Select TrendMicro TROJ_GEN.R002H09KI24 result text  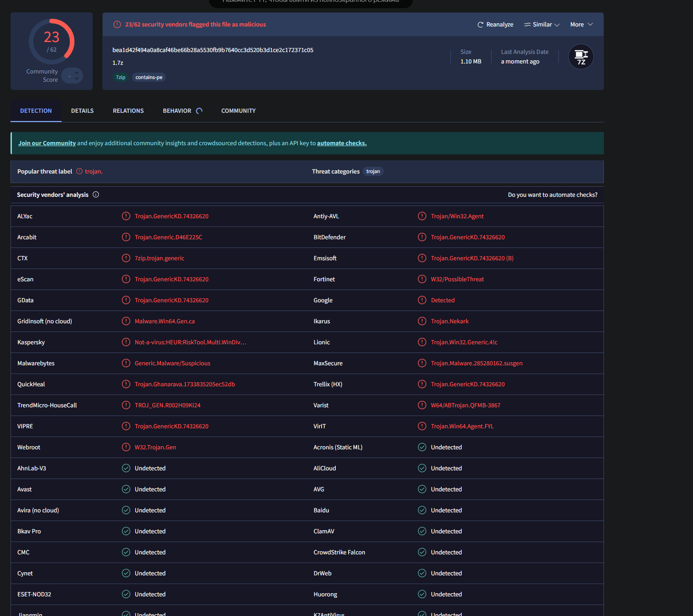coord(168,405)
